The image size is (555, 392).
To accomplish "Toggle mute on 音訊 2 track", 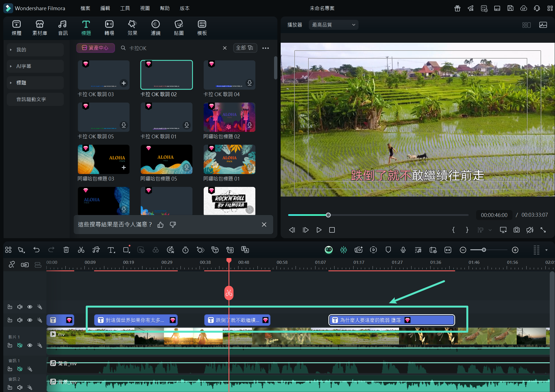I will click(x=20, y=387).
